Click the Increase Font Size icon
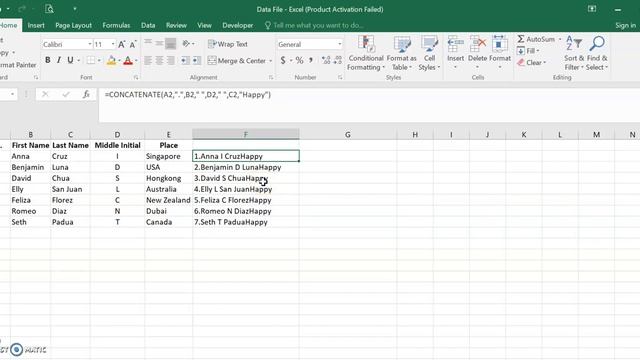 pyautogui.click(x=122, y=44)
